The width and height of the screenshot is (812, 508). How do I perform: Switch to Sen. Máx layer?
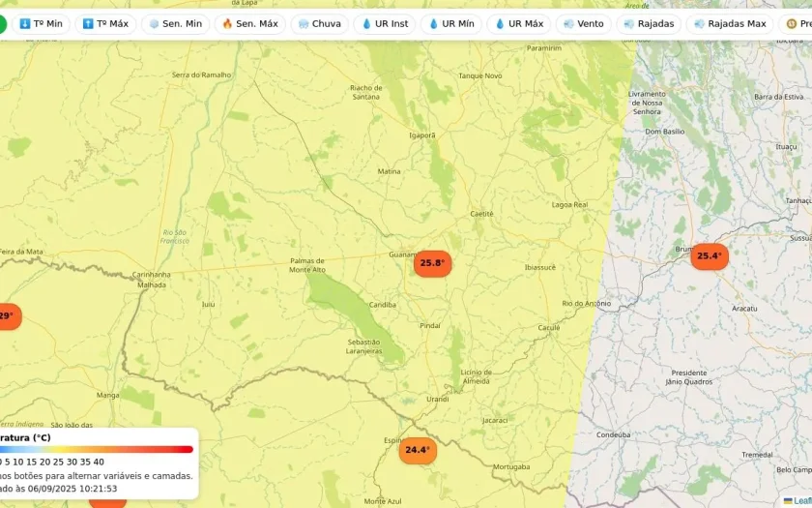pos(250,24)
